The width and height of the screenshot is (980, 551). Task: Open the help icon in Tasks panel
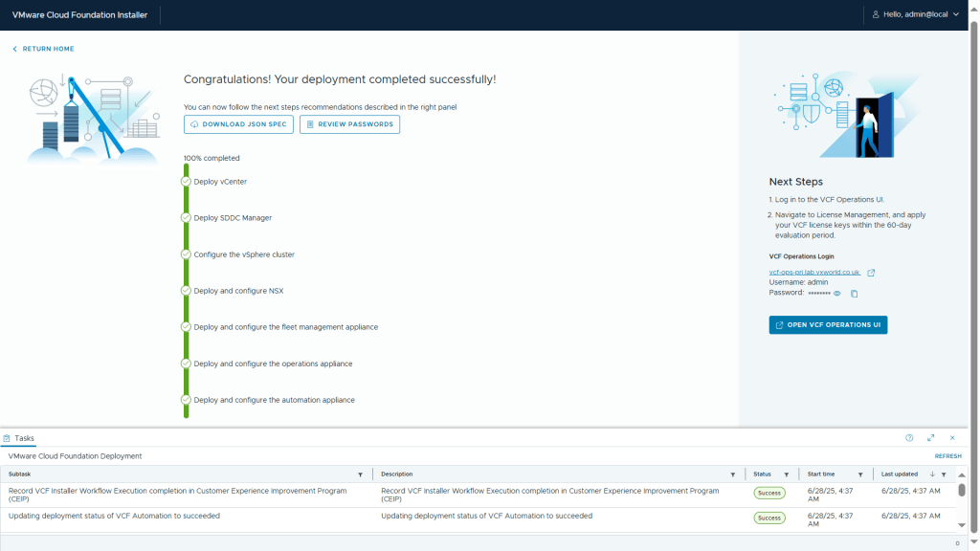pos(909,438)
